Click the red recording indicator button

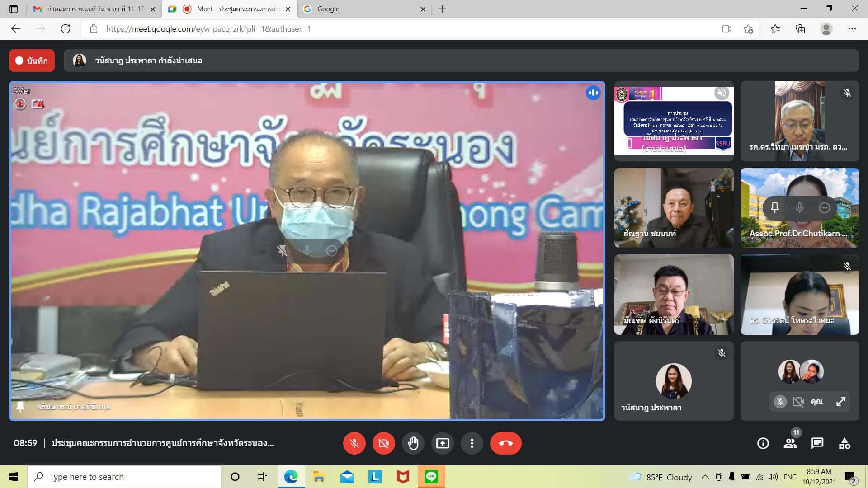coord(32,61)
